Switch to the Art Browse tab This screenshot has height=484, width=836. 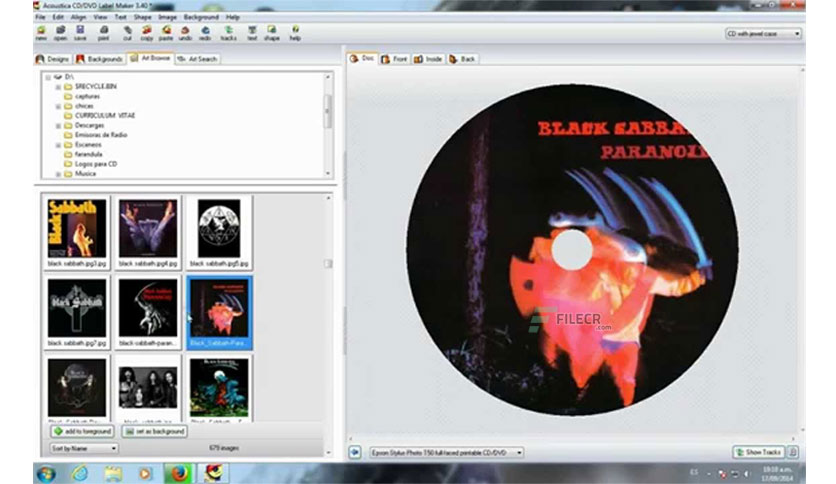(150, 58)
